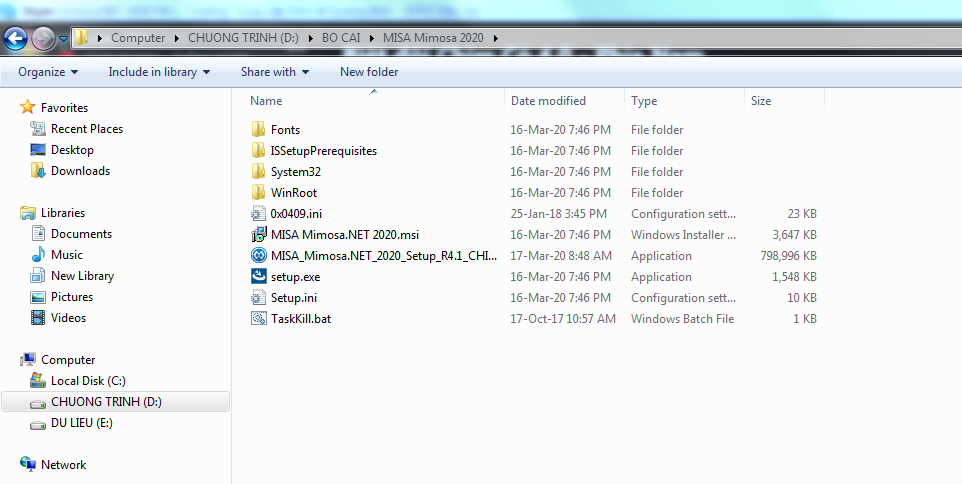Screen dimensions: 962x484
Task: Click the 25-Jan-18 3:45 PM date
Action: (558, 213)
